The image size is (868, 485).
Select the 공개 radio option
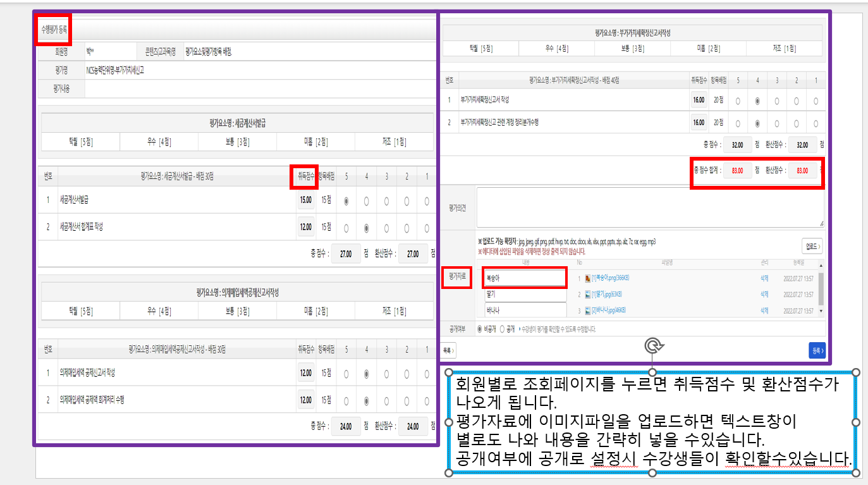[x=502, y=329]
